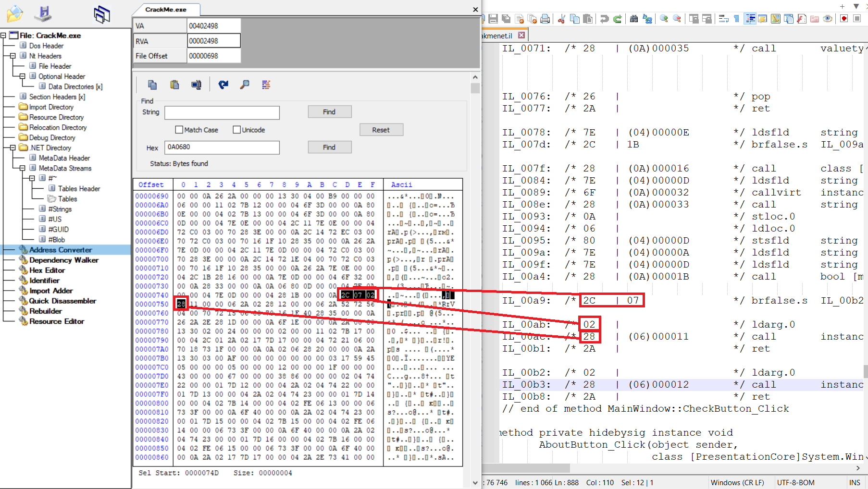Collapse the #~ stream tree node
The image size is (868, 489).
pyautogui.click(x=32, y=178)
